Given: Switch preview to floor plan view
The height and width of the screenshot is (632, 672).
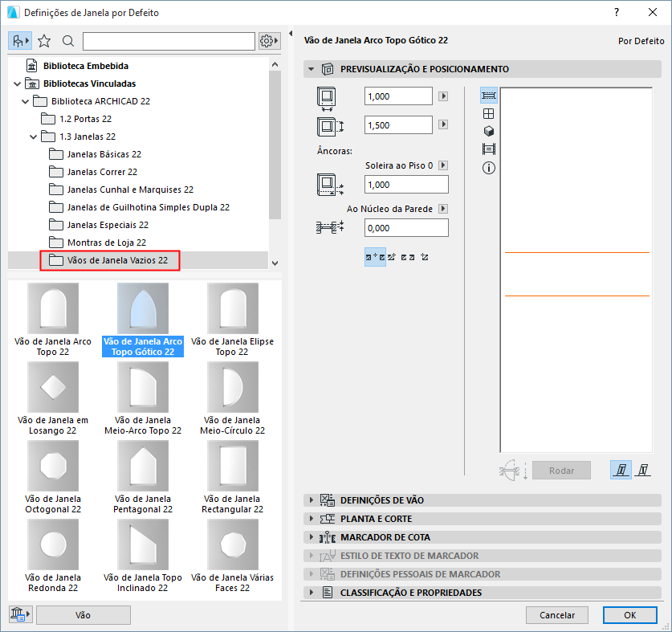Looking at the screenshot, I should (489, 96).
